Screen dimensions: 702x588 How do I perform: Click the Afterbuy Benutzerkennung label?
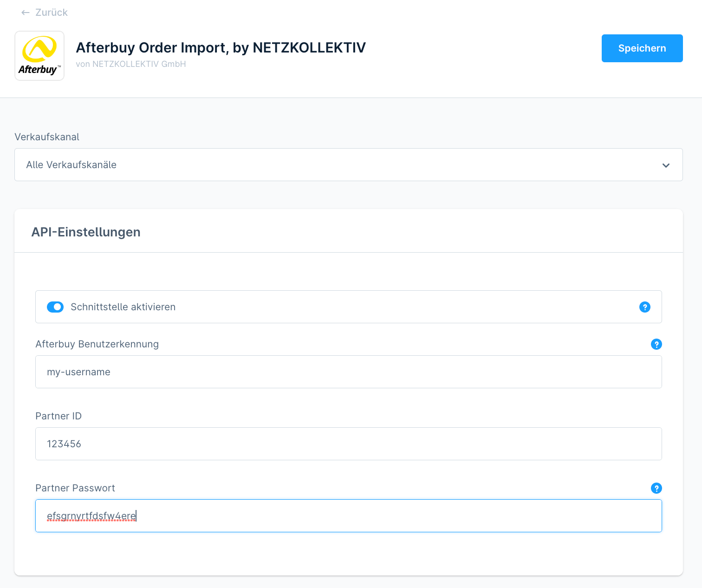point(97,344)
